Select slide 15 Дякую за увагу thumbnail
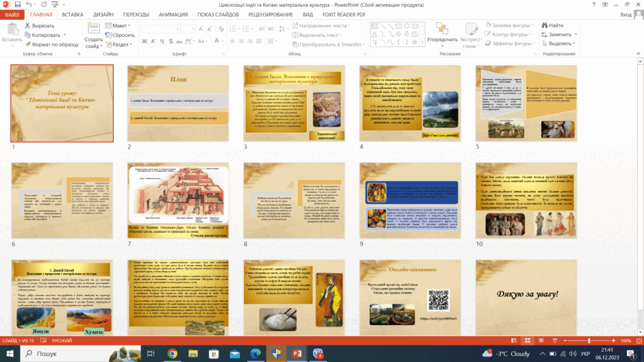This screenshot has width=644, height=362. tap(526, 297)
